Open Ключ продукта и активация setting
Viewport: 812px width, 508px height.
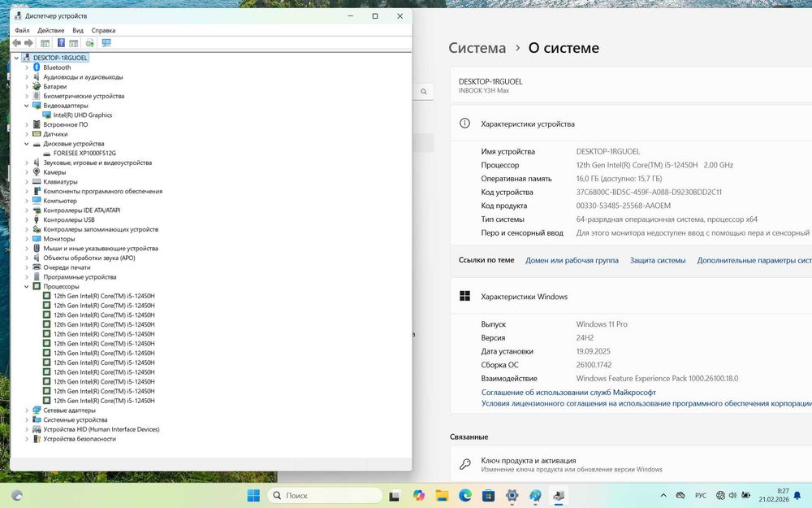(x=631, y=464)
